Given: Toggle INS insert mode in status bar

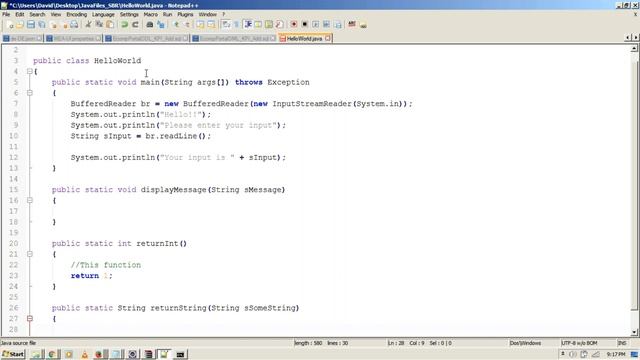Looking at the screenshot, I should pyautogui.click(x=622, y=343).
